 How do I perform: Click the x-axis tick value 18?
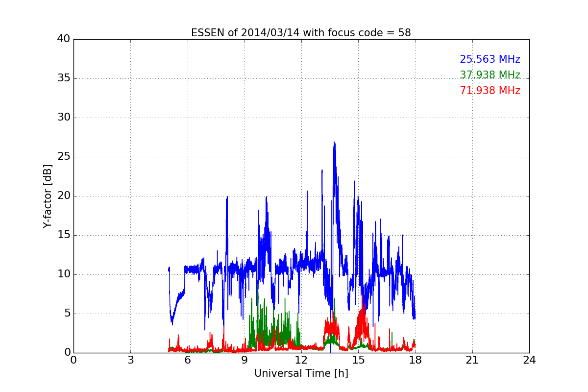(416, 360)
